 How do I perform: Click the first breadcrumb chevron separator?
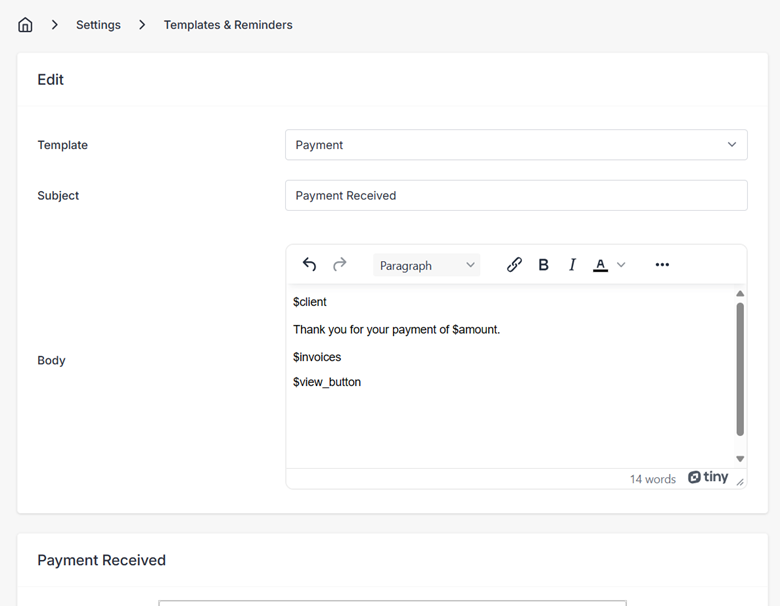click(55, 25)
